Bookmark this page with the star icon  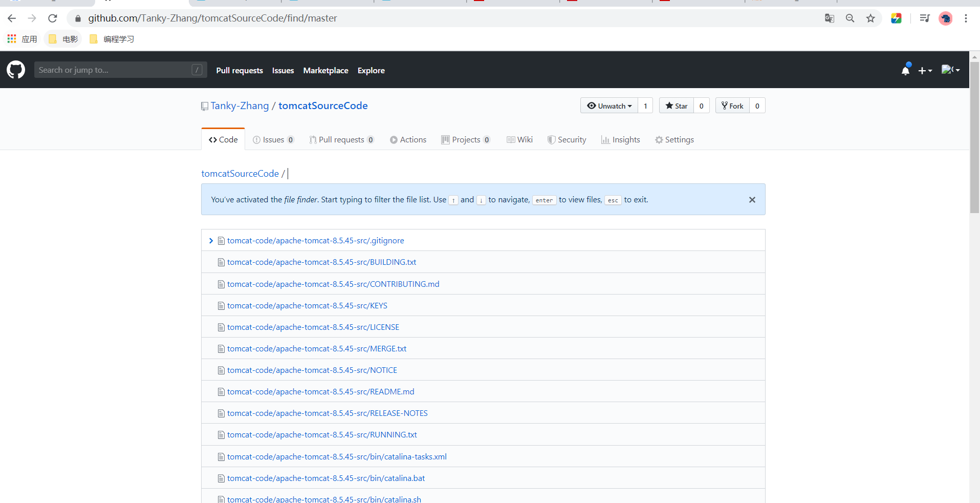click(x=870, y=18)
